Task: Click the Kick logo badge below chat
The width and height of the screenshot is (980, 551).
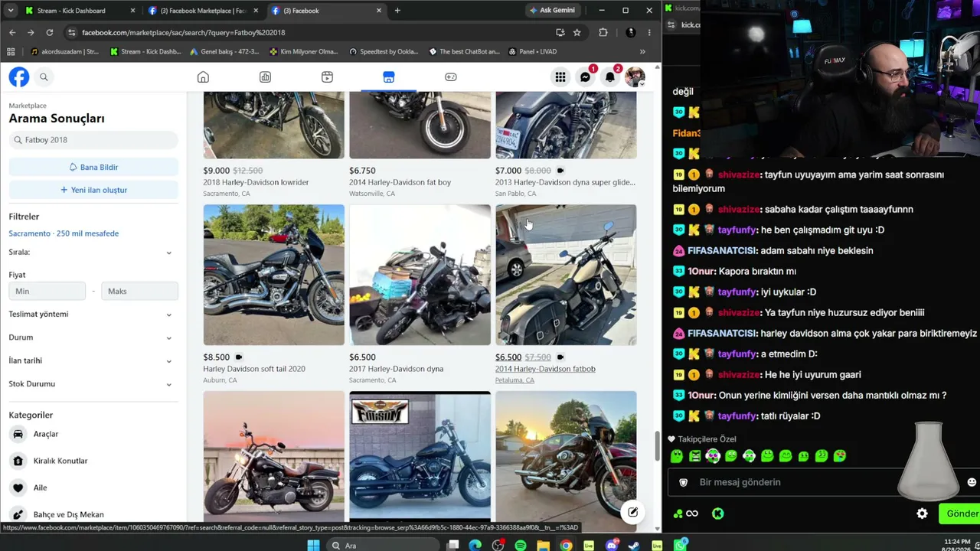Action: pyautogui.click(x=717, y=514)
